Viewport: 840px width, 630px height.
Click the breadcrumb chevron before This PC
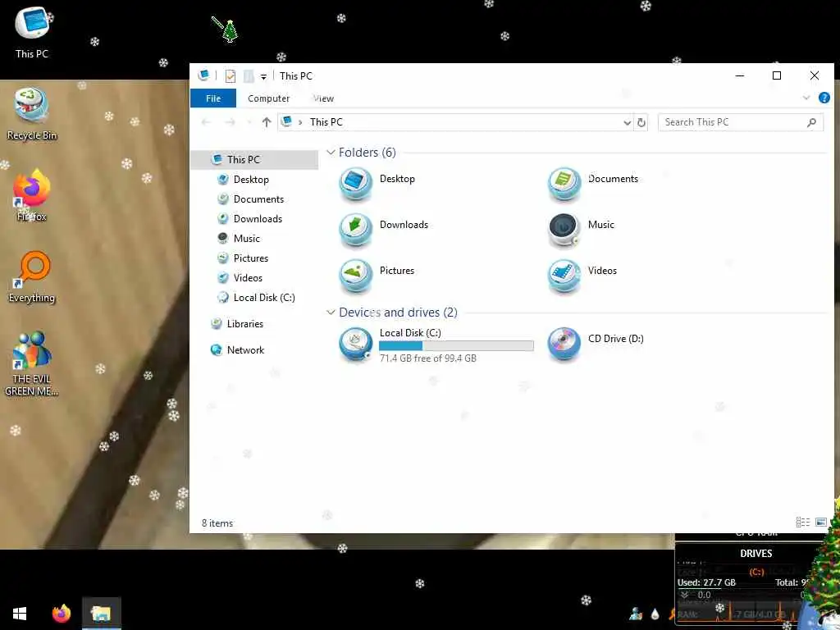[300, 122]
